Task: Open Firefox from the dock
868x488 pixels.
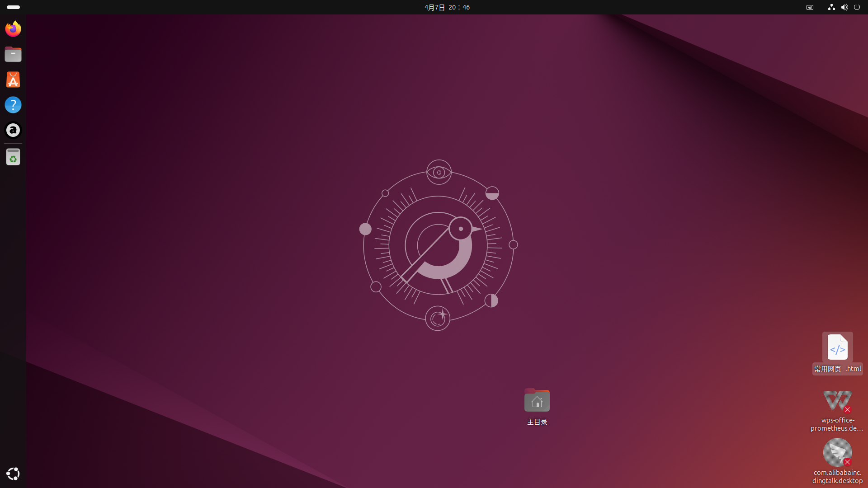Action: tap(13, 29)
